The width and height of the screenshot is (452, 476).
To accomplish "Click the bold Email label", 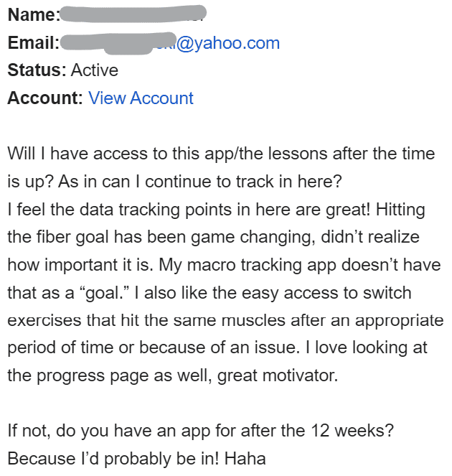I will [33, 43].
